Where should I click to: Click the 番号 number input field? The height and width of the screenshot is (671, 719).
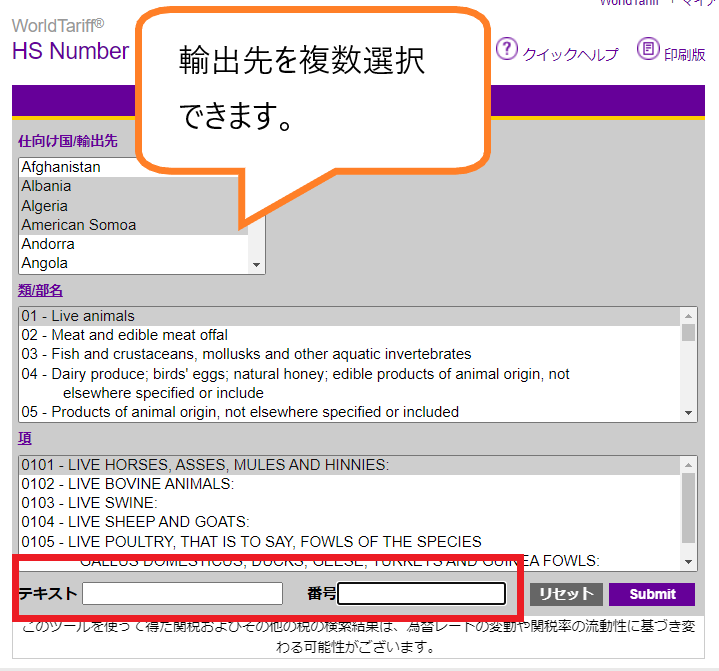pyautogui.click(x=421, y=594)
